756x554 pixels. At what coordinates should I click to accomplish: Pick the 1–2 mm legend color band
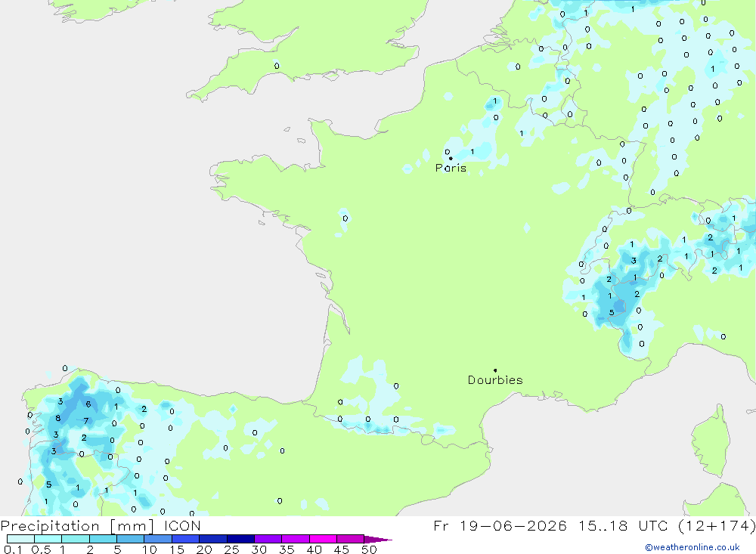(76, 539)
